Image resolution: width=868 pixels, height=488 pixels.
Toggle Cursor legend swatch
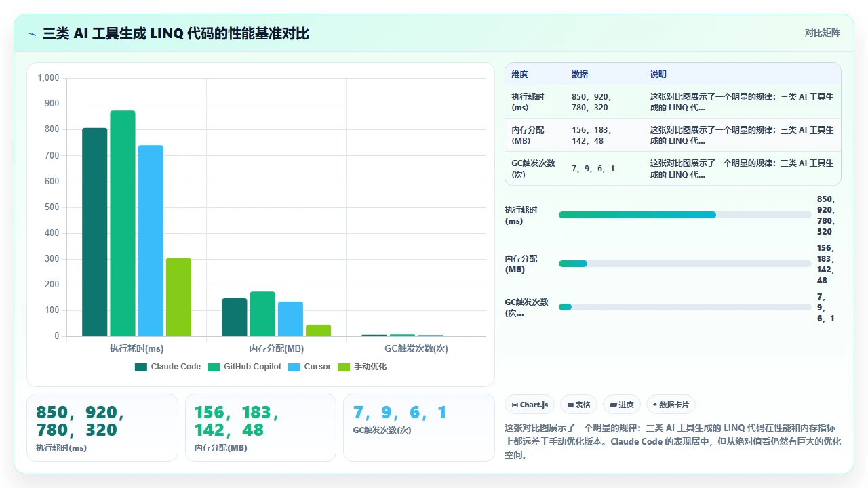tap(294, 367)
